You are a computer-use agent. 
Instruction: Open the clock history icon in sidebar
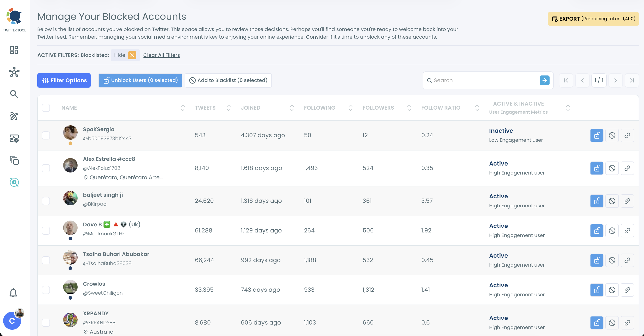pyautogui.click(x=14, y=182)
